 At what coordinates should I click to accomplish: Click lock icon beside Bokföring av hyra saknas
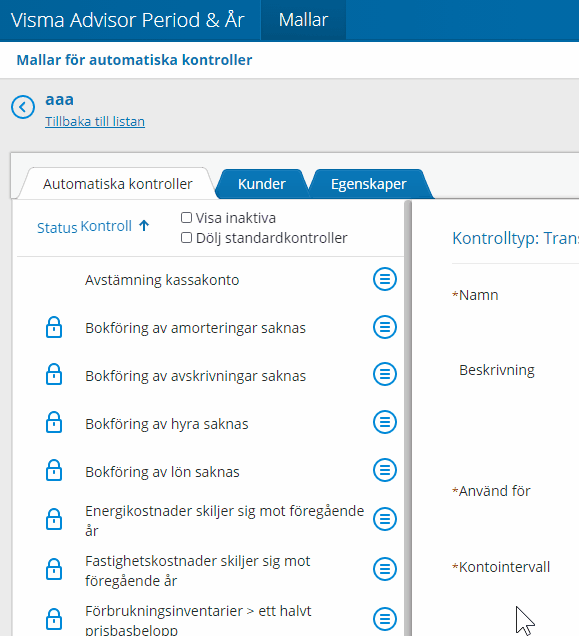pyautogui.click(x=54, y=422)
